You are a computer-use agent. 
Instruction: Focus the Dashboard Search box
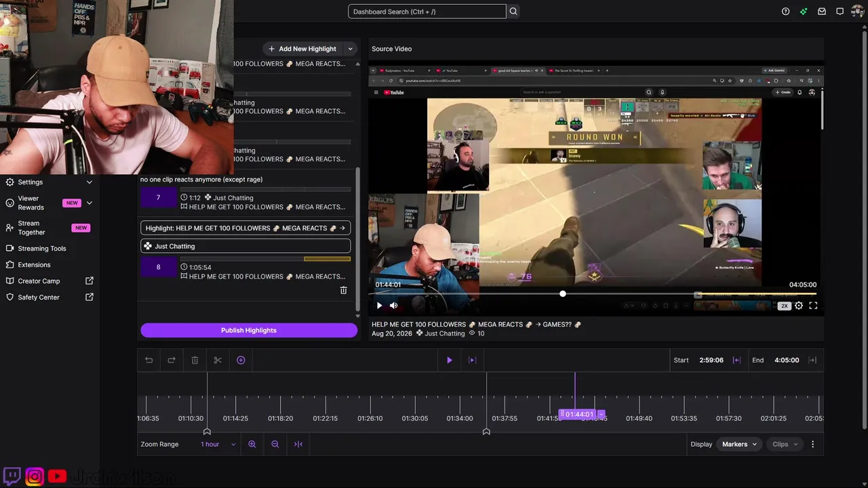427,12
